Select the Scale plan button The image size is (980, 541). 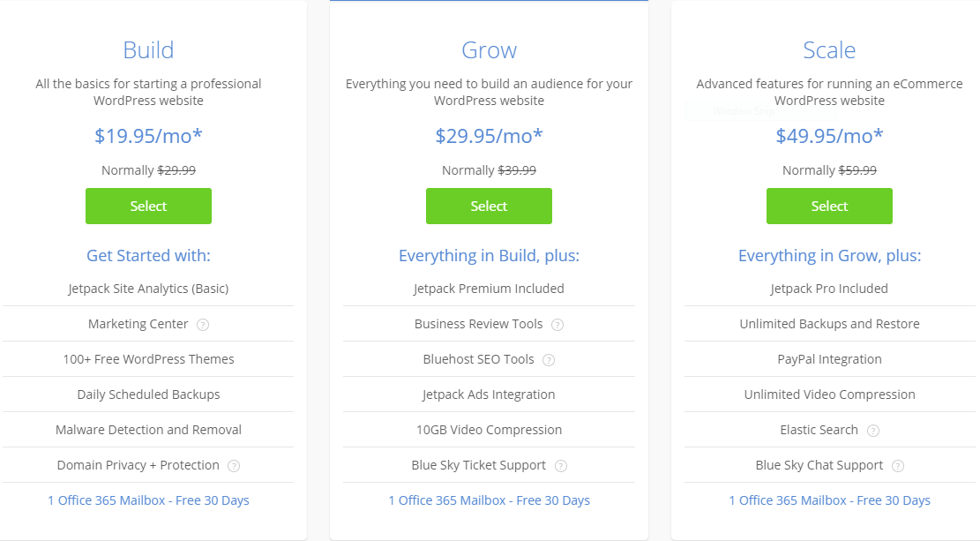pyautogui.click(x=829, y=206)
